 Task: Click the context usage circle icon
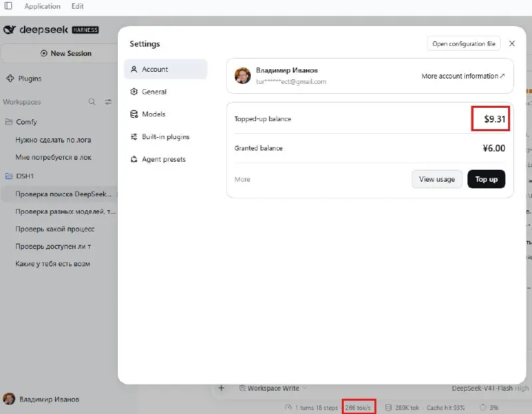(x=483, y=407)
